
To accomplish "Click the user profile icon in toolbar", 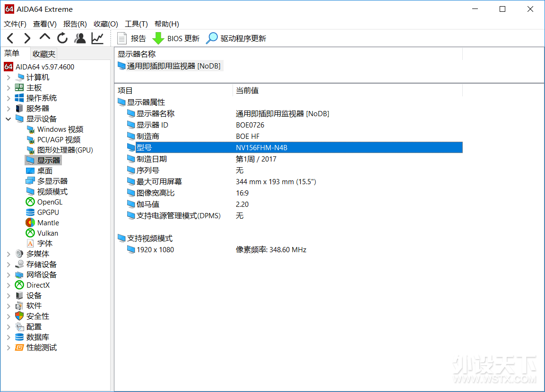I will tap(80, 38).
